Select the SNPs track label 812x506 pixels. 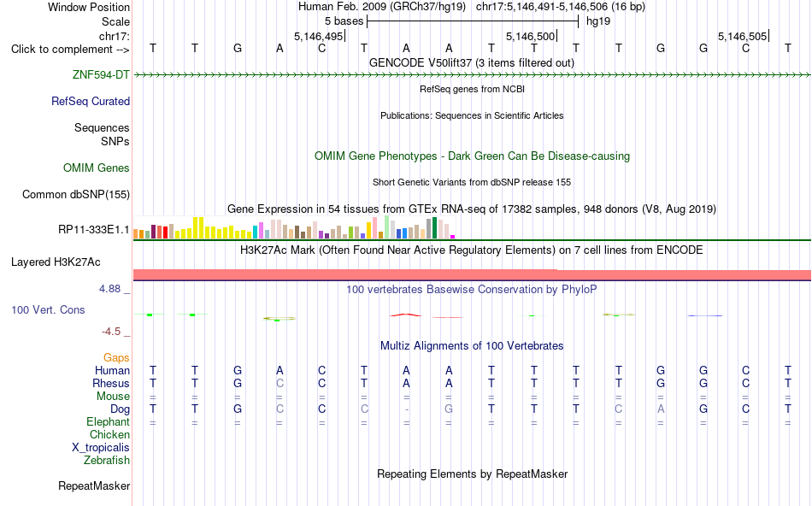point(115,141)
